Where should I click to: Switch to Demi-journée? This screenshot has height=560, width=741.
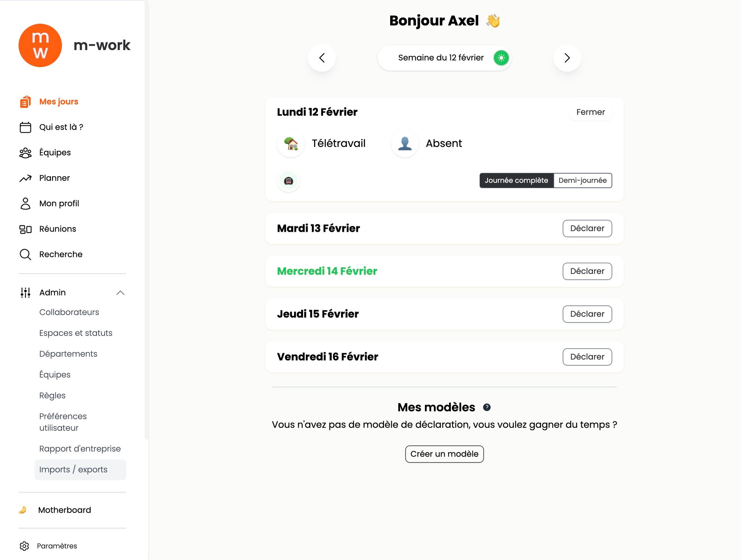[x=582, y=180]
